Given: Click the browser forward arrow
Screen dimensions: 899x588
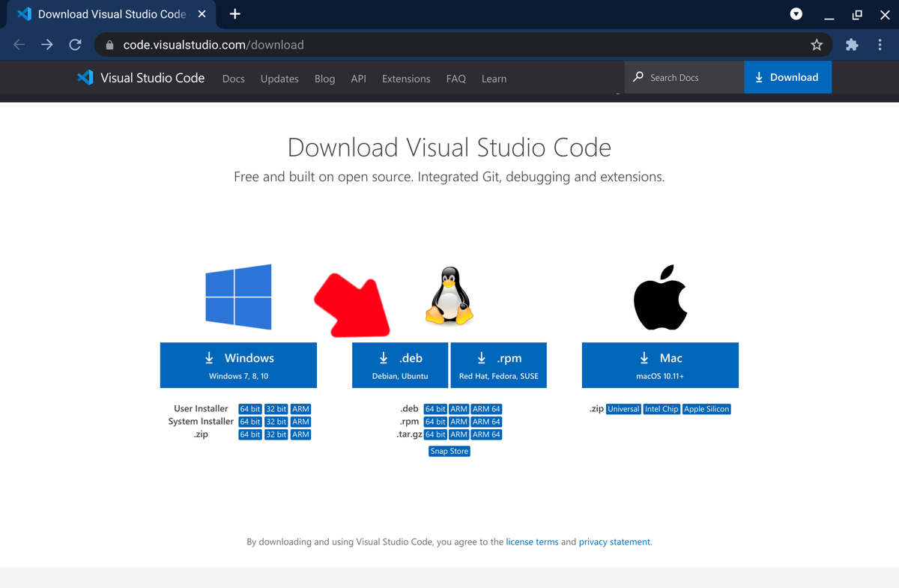Looking at the screenshot, I should pos(47,45).
